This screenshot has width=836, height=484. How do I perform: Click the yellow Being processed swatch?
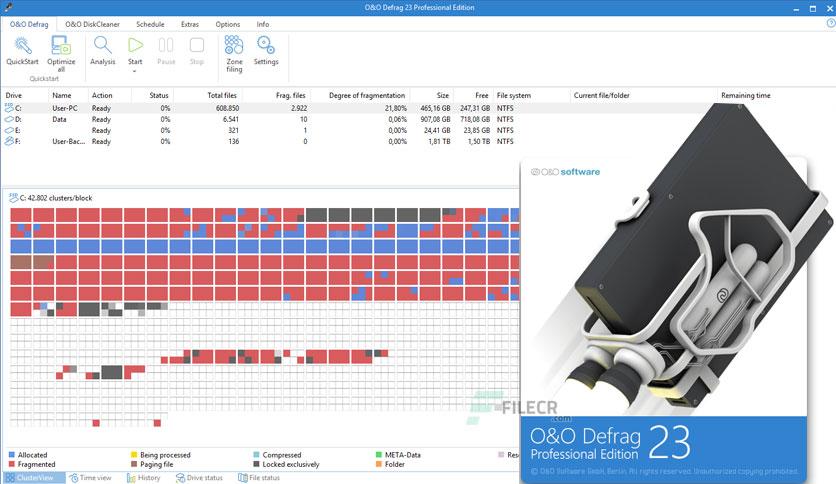click(134, 455)
